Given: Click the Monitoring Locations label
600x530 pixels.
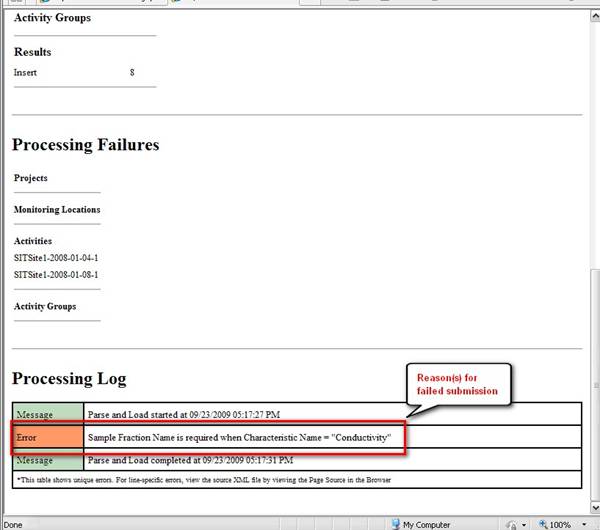Looking at the screenshot, I should coord(57,210).
